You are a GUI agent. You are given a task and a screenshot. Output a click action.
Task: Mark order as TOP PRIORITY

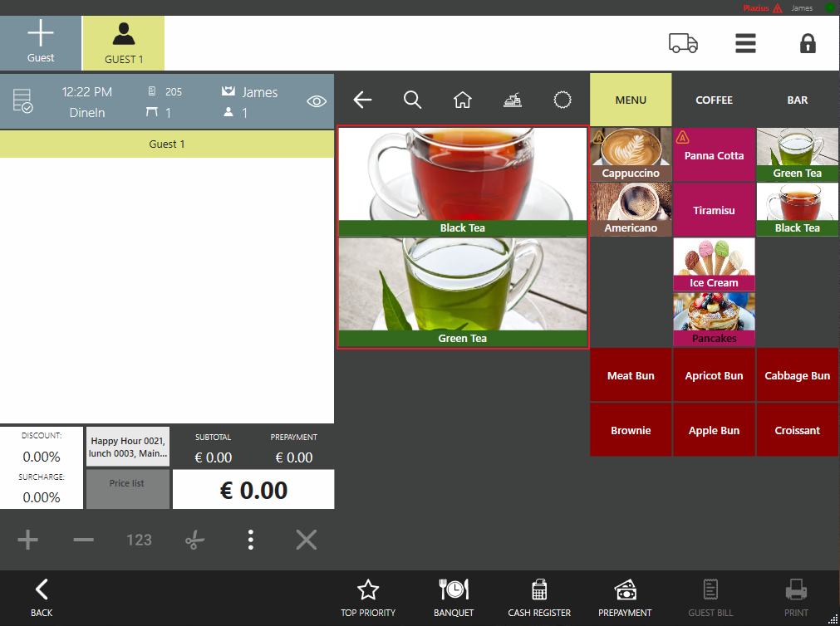click(x=367, y=598)
